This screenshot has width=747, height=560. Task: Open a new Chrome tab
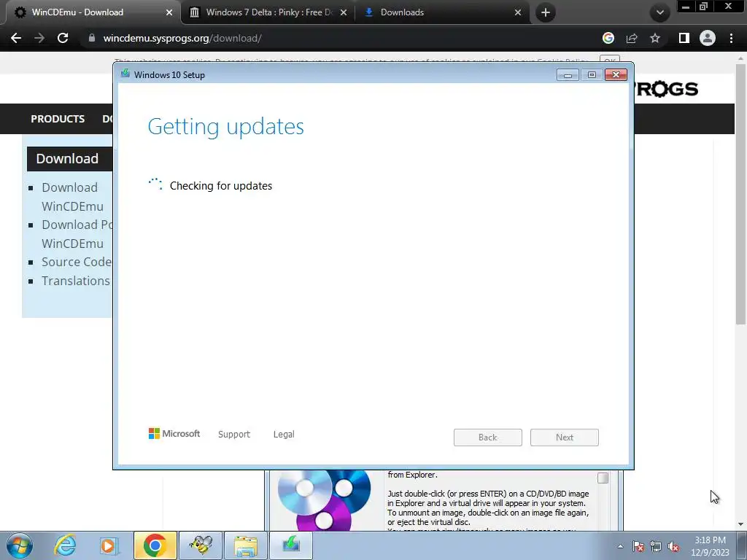546,12
